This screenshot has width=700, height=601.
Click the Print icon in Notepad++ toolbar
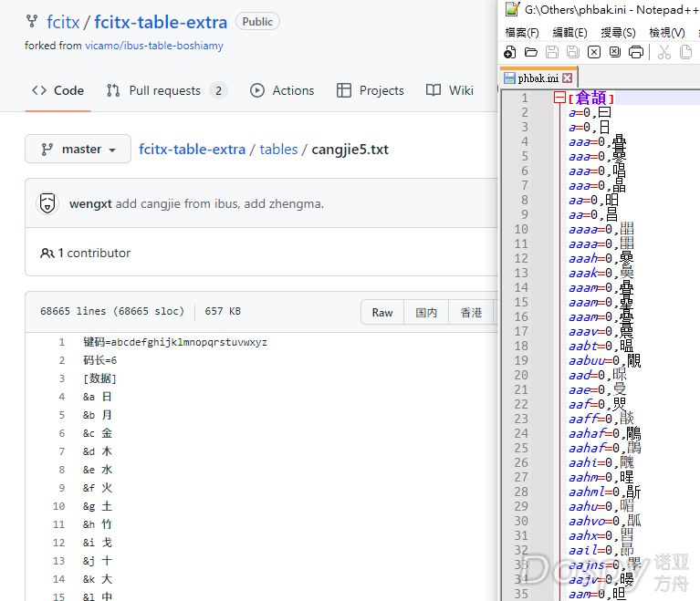[636, 53]
